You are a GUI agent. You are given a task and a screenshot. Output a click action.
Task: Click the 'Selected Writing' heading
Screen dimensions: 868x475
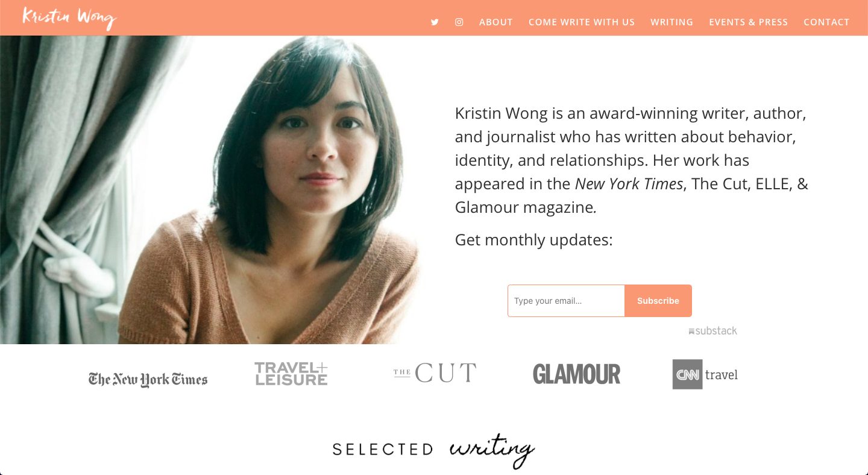[x=434, y=450]
